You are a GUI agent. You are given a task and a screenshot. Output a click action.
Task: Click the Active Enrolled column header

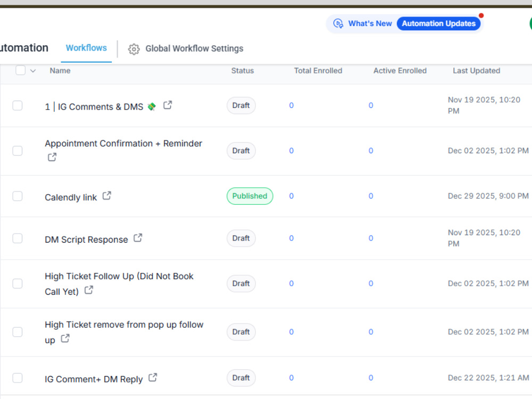coord(400,71)
